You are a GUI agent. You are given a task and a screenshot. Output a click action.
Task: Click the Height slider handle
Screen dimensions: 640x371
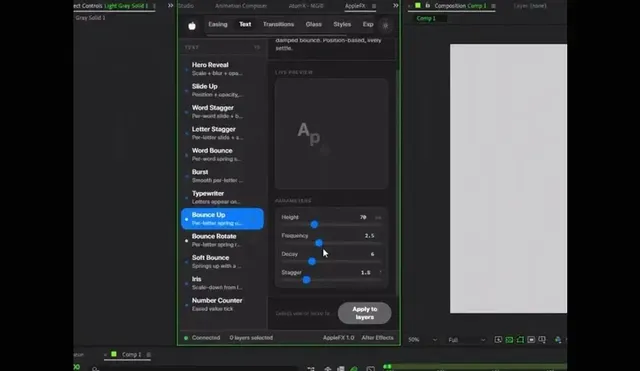click(x=314, y=224)
